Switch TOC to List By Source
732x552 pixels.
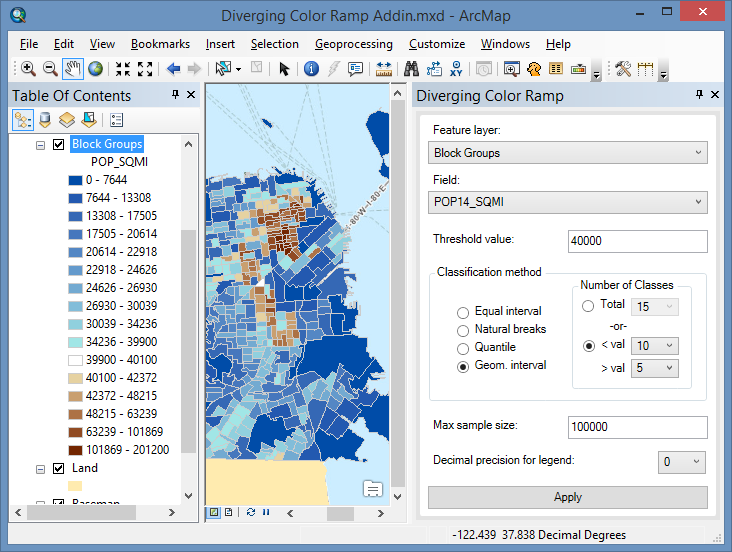point(45,120)
